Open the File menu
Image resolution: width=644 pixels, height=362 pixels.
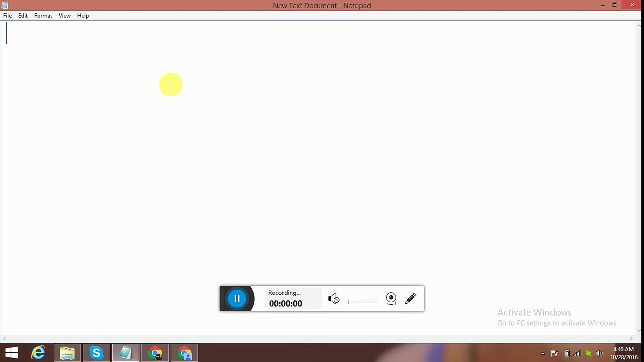(x=7, y=15)
